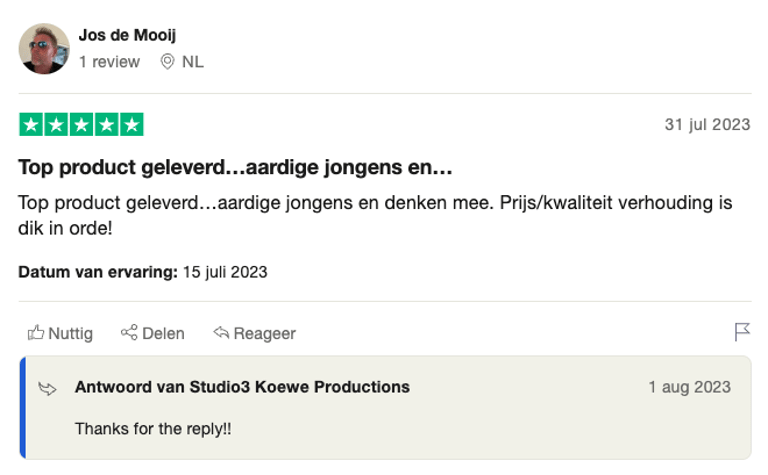Viewport: 768px width, 475px height.
Task: Click the review date 31 jul 2023
Action: point(707,125)
